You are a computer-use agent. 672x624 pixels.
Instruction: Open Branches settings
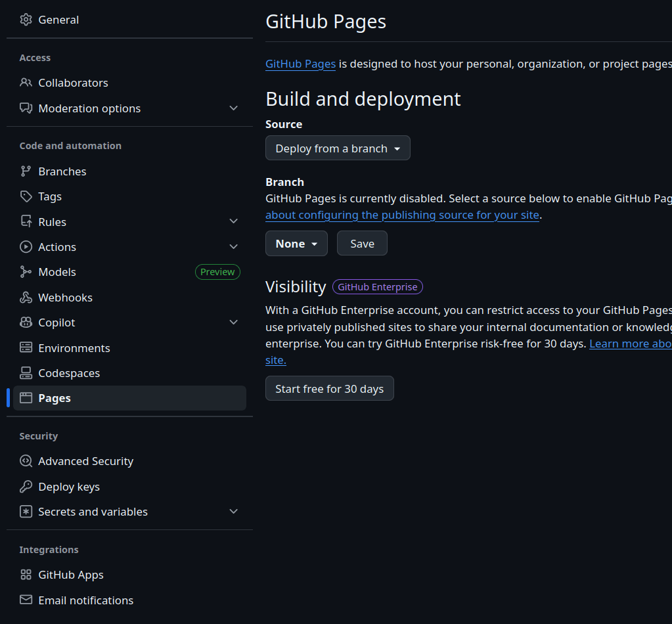[129, 171]
